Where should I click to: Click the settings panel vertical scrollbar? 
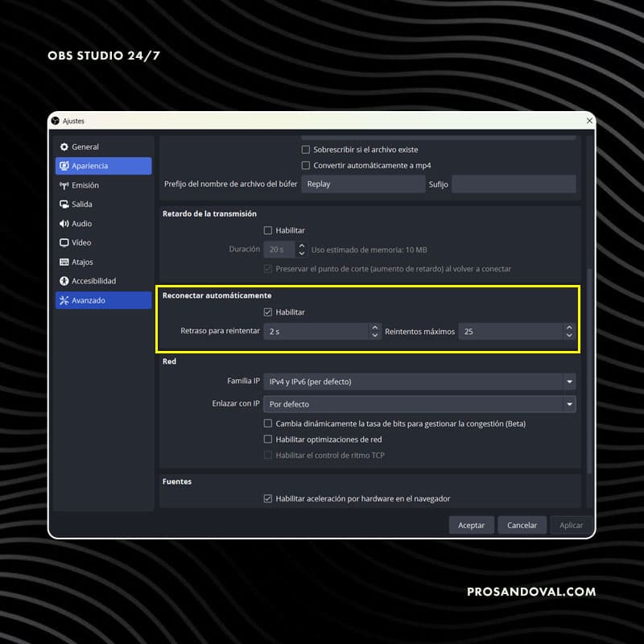[589, 369]
